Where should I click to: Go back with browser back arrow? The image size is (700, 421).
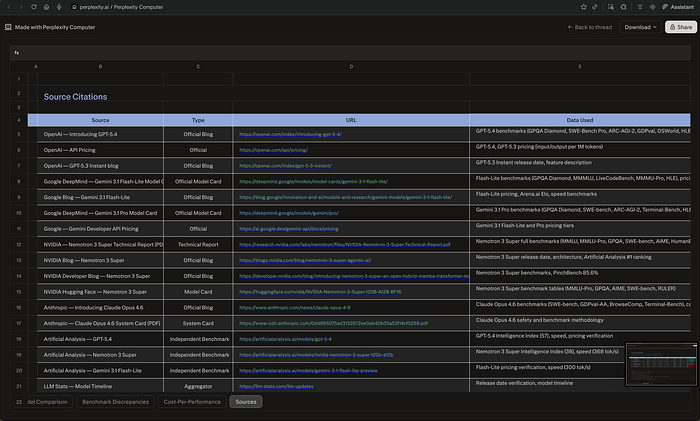tap(8, 7)
